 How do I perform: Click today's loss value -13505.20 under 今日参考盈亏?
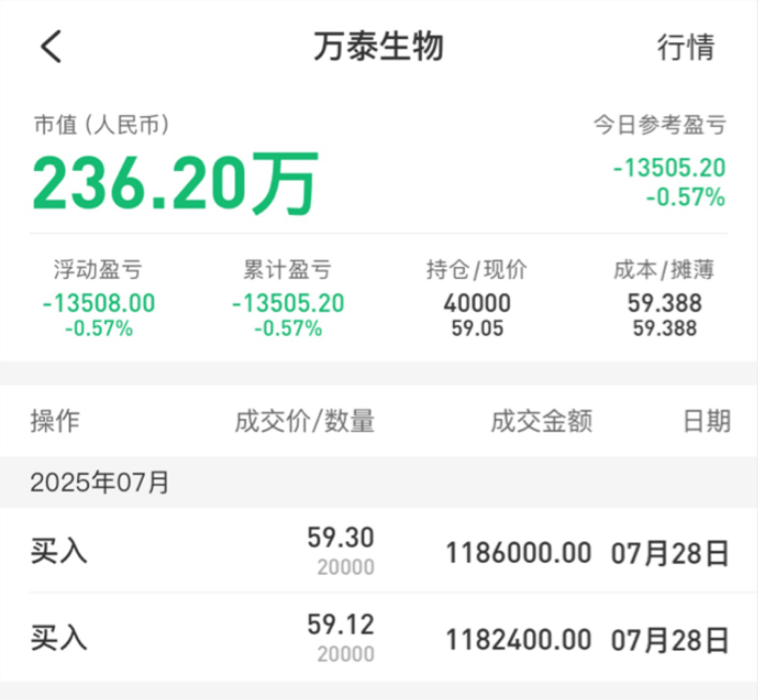pos(669,168)
